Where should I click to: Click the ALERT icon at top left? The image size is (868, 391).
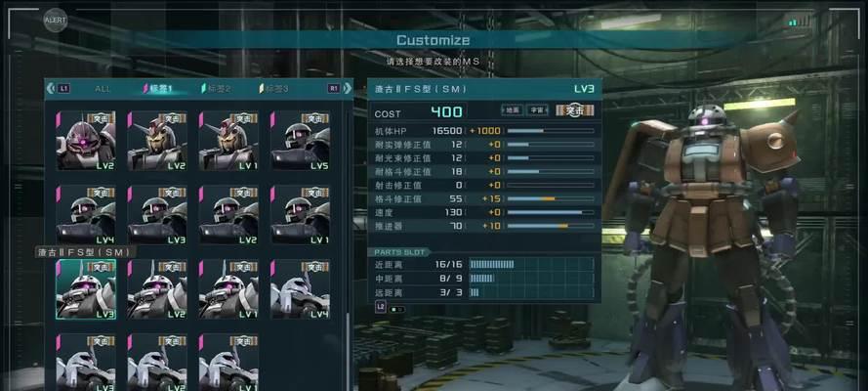56,21
